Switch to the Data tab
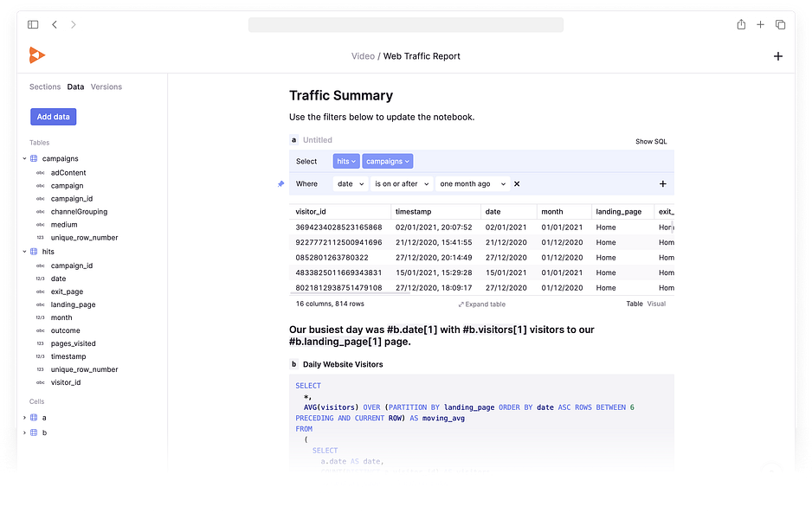812x519 pixels. (x=75, y=86)
